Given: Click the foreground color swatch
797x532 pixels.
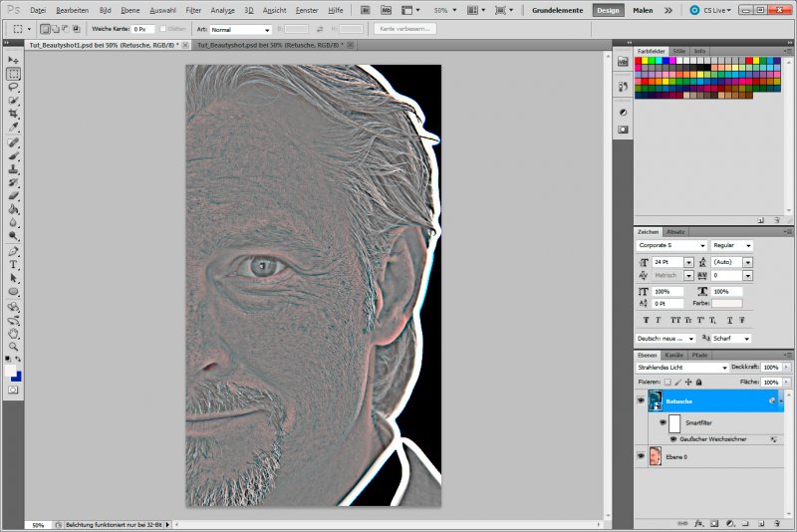Looking at the screenshot, I should point(10,371).
